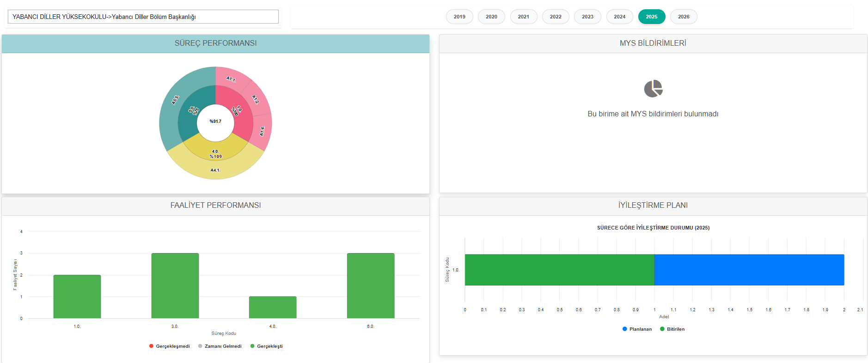The height and width of the screenshot is (363, 868).
Task: Open the Yabancı Diller unit selector
Action: click(x=143, y=17)
